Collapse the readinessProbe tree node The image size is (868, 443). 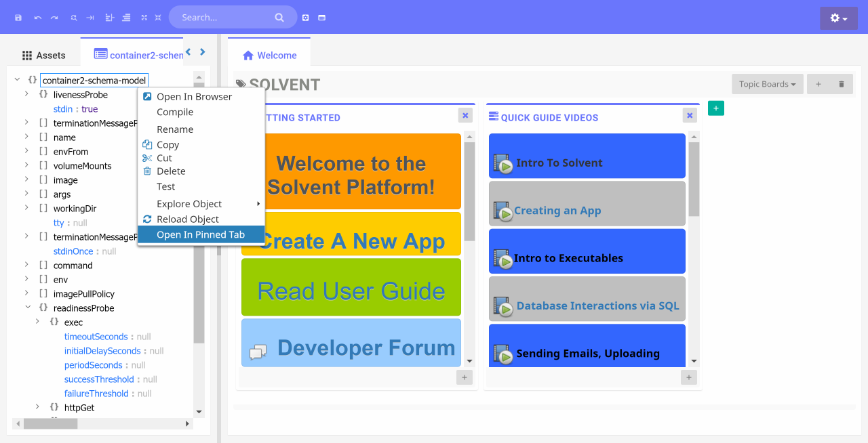[x=27, y=308]
